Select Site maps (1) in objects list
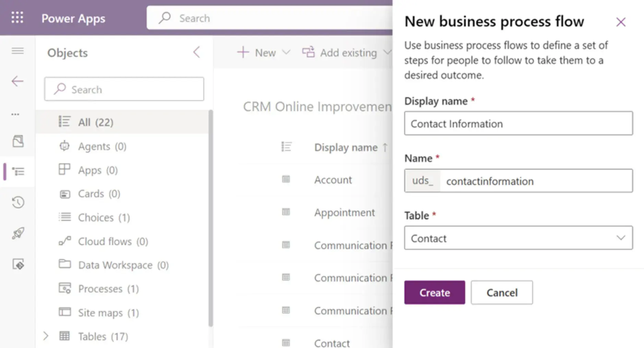Screen dimensions: 644x348 [122, 312]
